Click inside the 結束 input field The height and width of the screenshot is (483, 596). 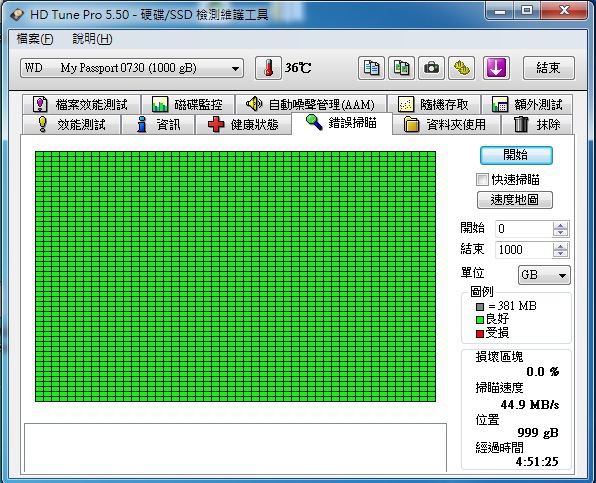click(x=524, y=250)
